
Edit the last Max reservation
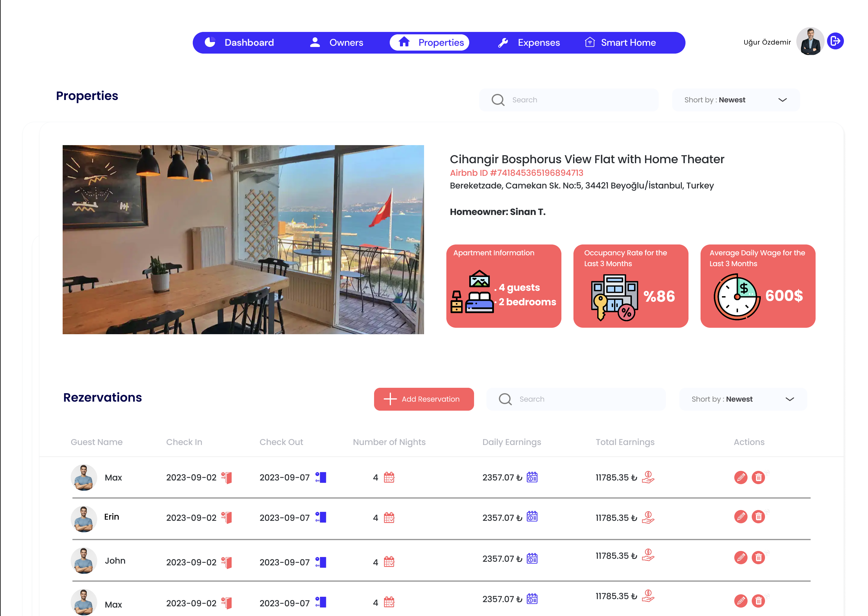[741, 601]
